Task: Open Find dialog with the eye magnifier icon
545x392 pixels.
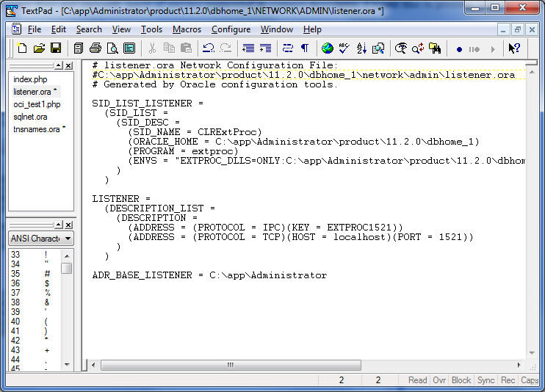Action: point(401,48)
